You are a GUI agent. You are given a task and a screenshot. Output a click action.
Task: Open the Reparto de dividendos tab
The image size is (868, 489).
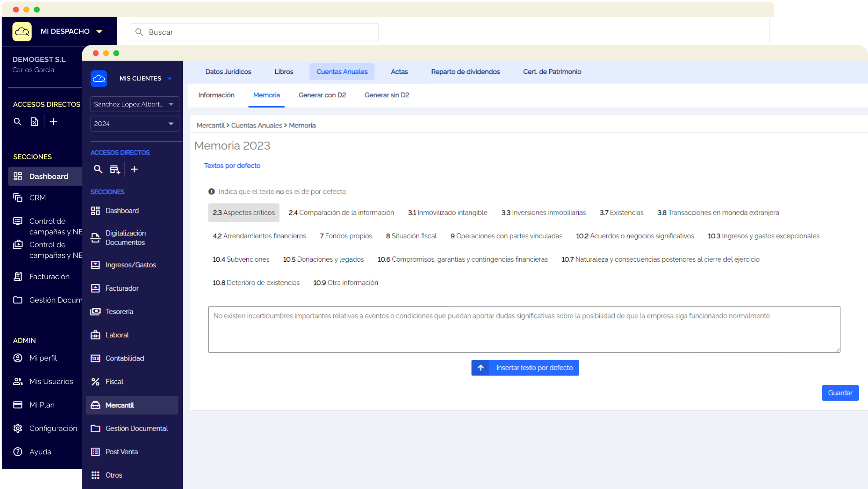click(x=465, y=72)
